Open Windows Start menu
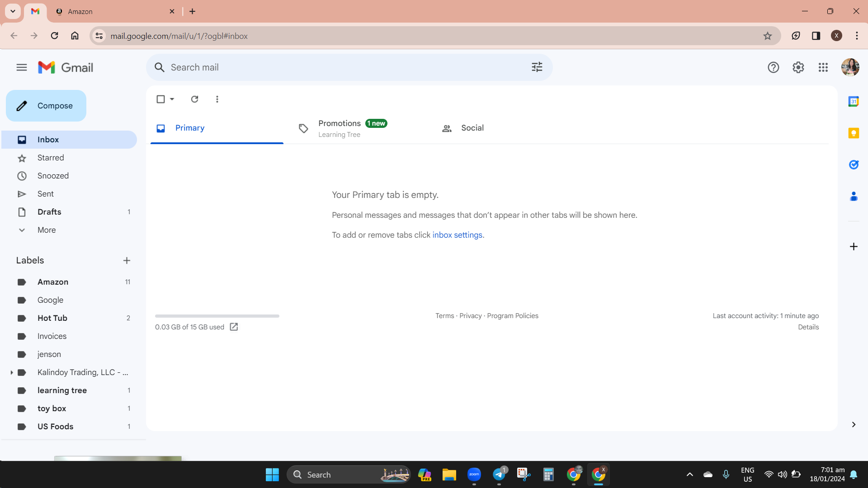Image resolution: width=868 pixels, height=488 pixels. (x=272, y=474)
